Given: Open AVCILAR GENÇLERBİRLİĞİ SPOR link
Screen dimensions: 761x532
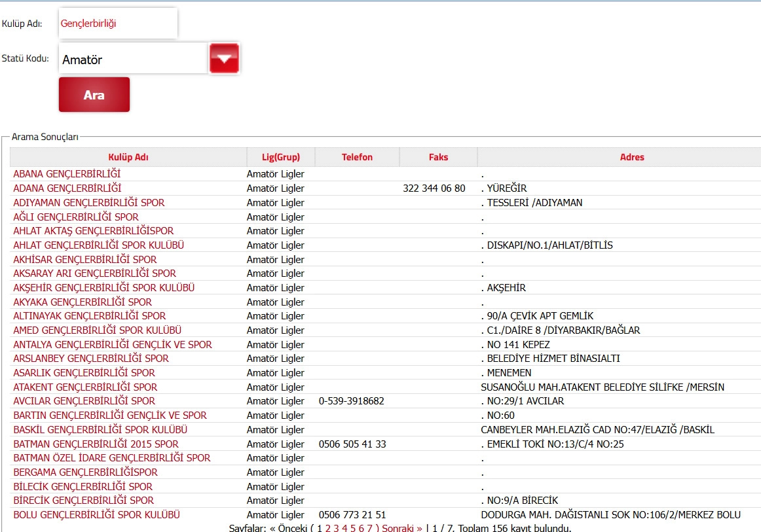Looking at the screenshot, I should [x=84, y=401].
